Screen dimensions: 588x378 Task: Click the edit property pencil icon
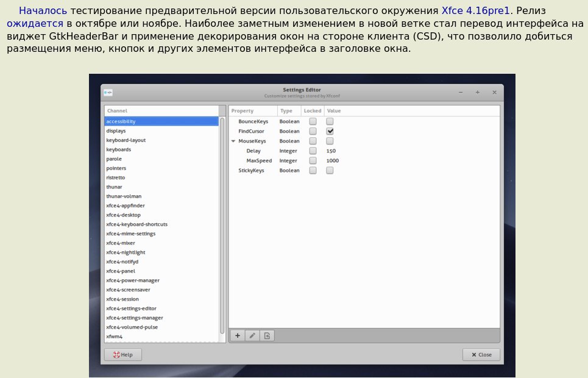tap(252, 335)
